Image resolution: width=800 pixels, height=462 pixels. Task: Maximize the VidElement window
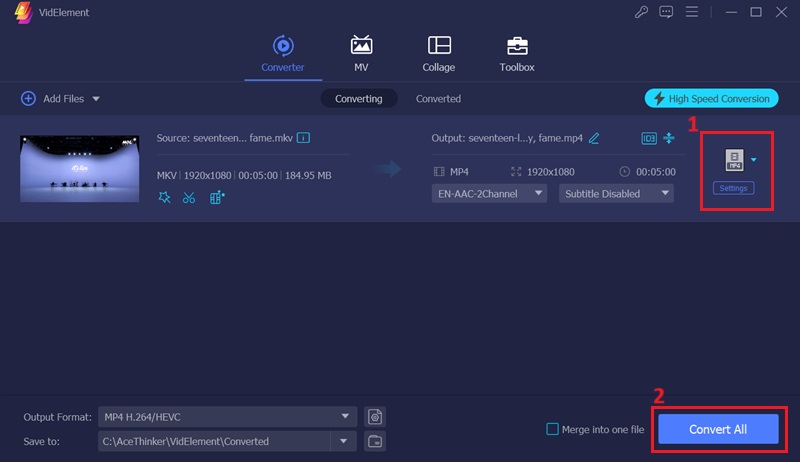[756, 12]
